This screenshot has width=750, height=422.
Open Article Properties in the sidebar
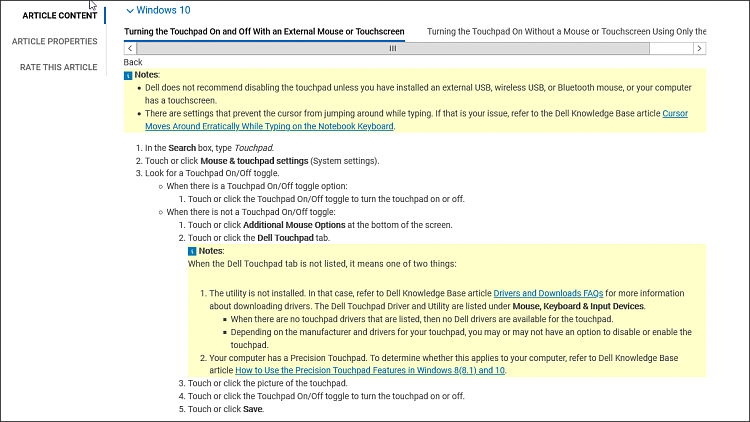(x=55, y=42)
